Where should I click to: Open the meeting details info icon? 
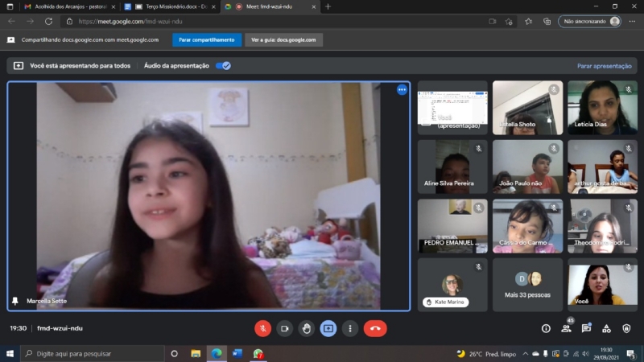(546, 328)
